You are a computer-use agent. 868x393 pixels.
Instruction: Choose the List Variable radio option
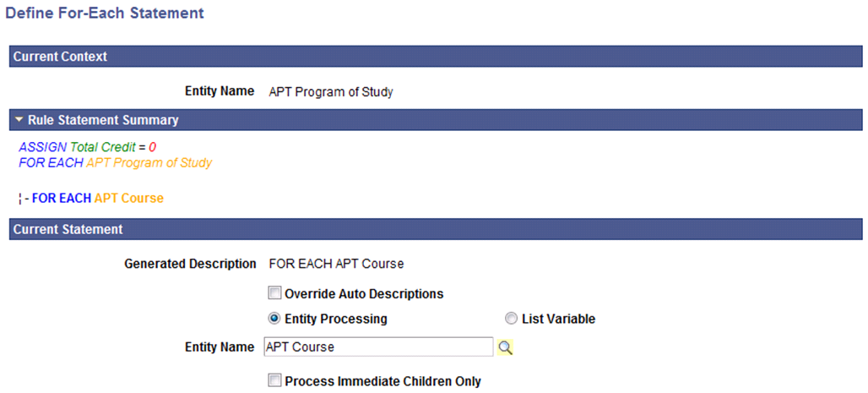(x=512, y=319)
